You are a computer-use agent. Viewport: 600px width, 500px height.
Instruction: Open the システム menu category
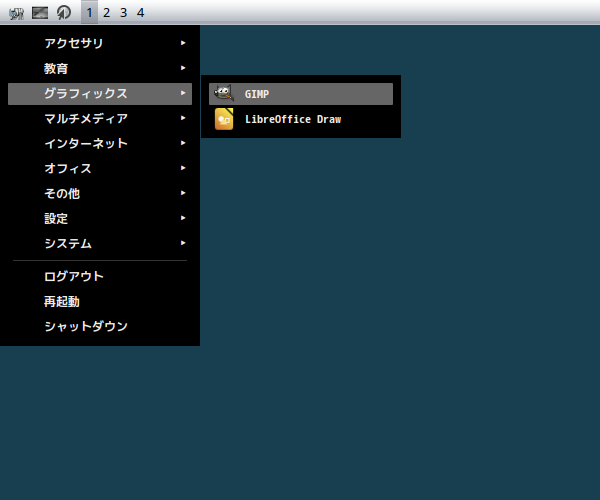point(100,243)
